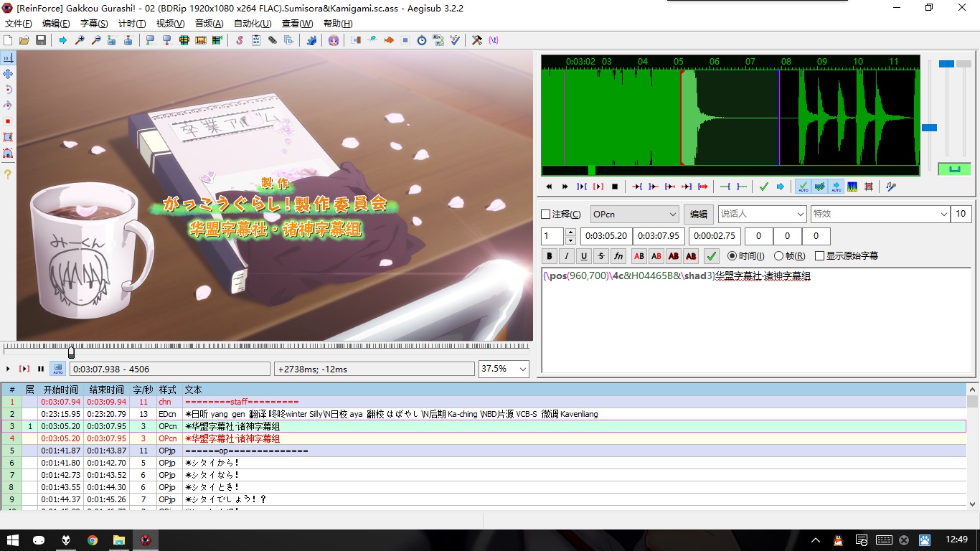Screen dimensions: 980x551
Task: Increase the layer number spinner
Action: pos(570,232)
